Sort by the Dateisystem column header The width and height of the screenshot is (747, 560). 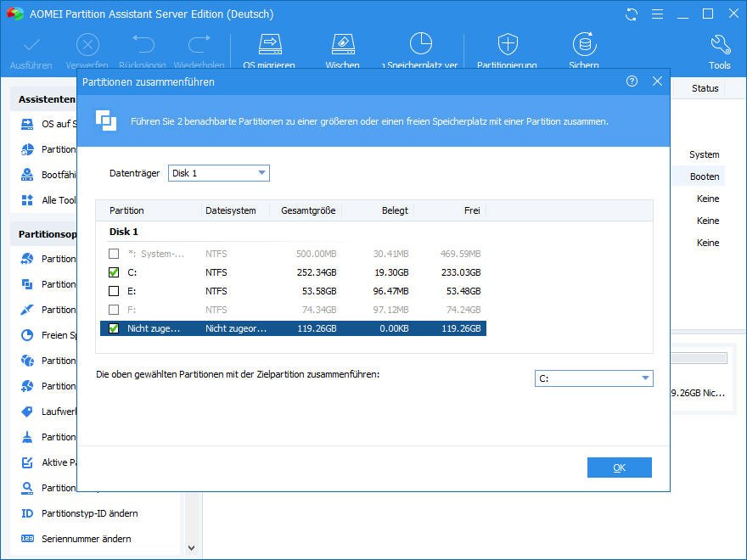(x=231, y=210)
